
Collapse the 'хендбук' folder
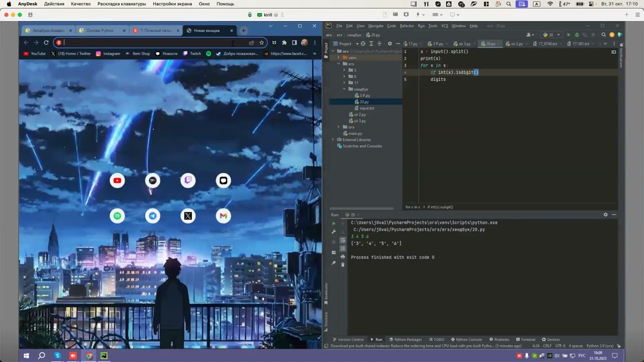[x=344, y=89]
